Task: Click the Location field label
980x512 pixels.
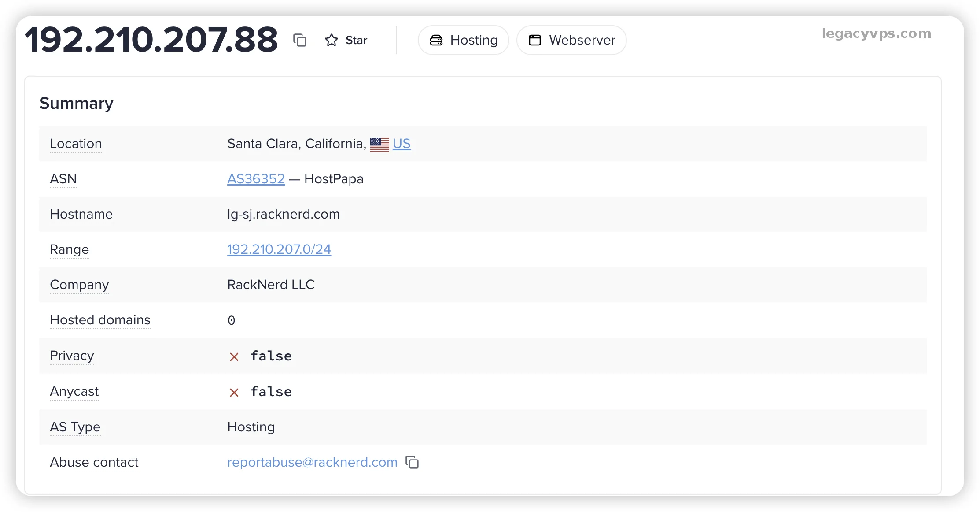Action: pyautogui.click(x=76, y=144)
